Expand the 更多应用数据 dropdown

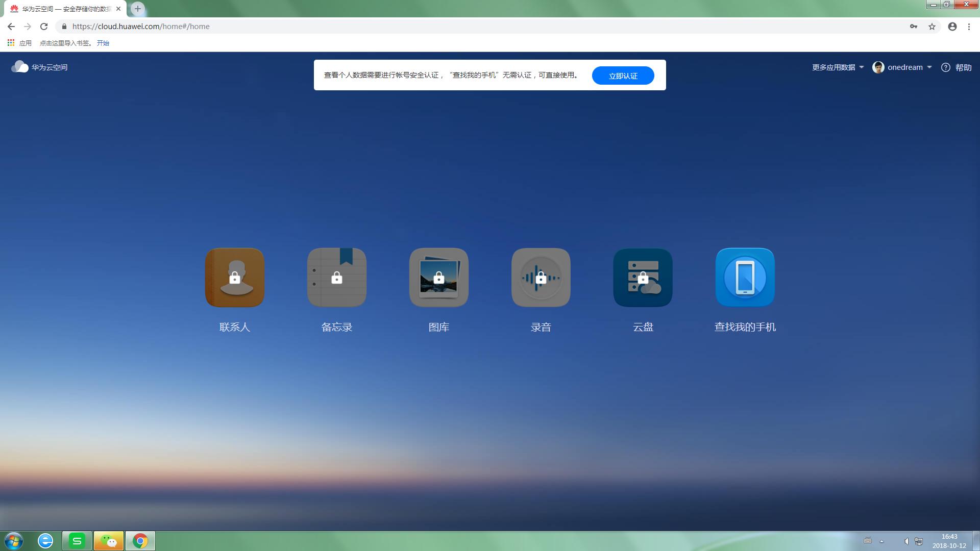point(838,67)
